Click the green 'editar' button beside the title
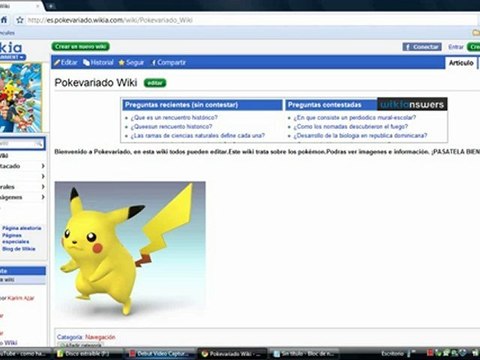 pos(155,83)
